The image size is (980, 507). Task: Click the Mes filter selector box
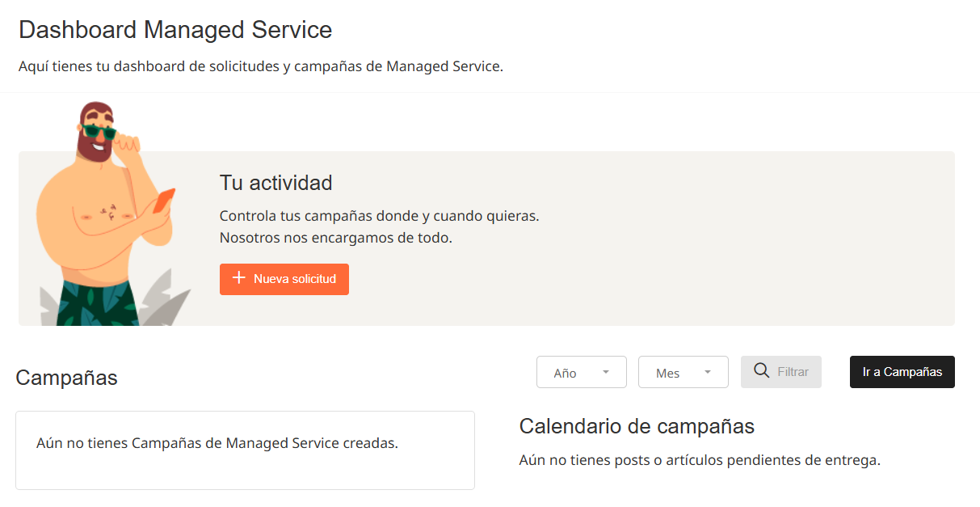point(683,372)
